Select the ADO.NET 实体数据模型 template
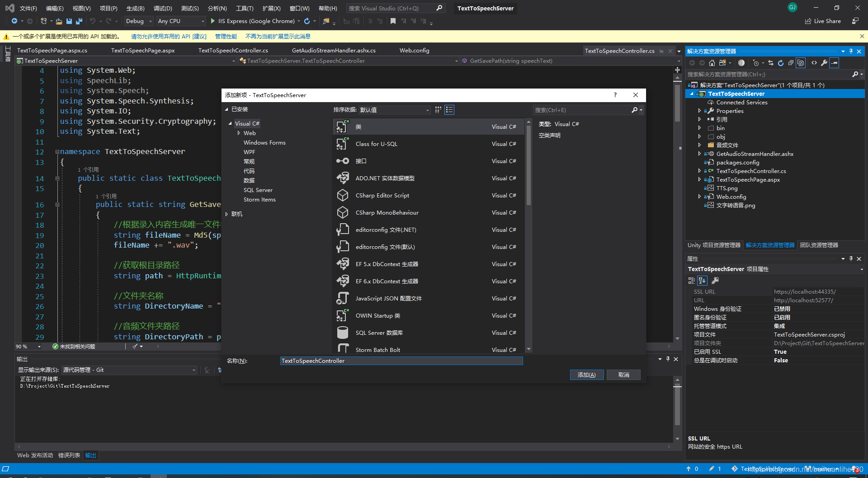Viewport: 868px width, 478px height. coord(429,178)
